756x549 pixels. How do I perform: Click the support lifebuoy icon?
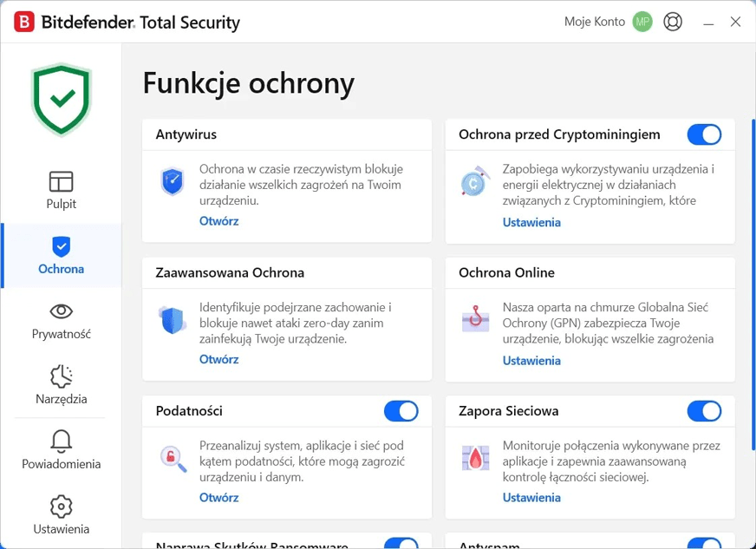point(673,22)
